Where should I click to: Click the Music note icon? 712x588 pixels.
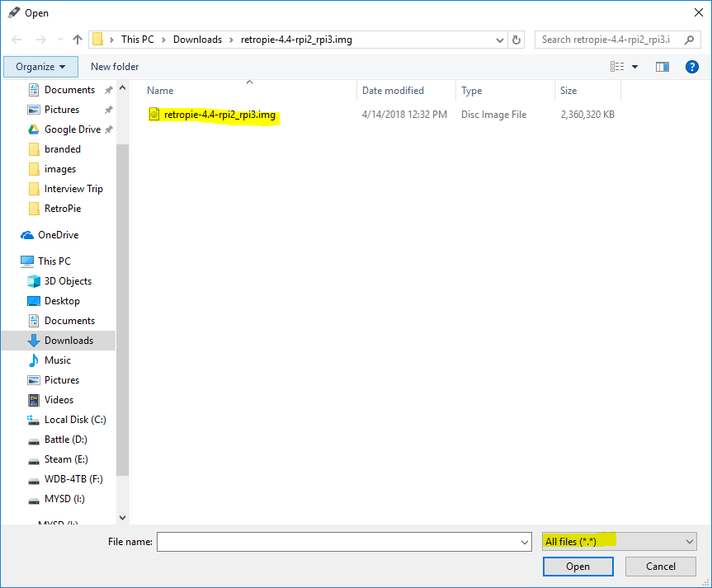(34, 360)
